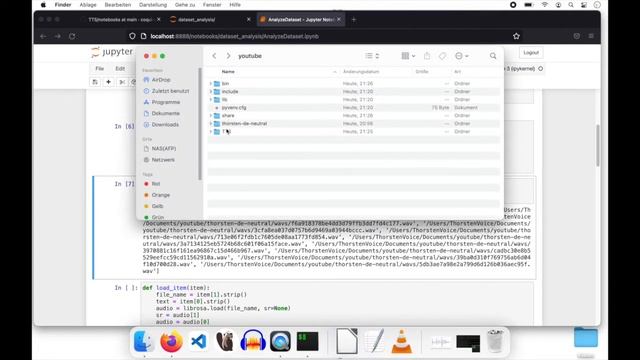Open Netzwerk in Finder sidebar

click(159, 160)
